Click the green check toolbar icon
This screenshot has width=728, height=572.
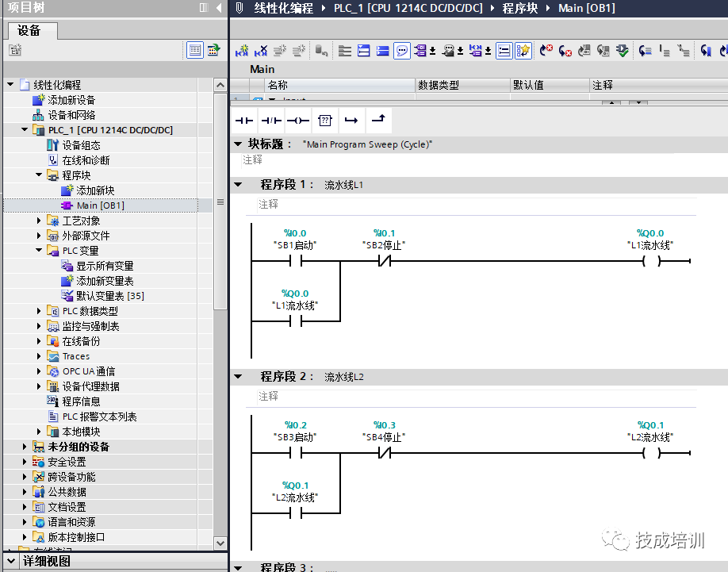tap(623, 50)
